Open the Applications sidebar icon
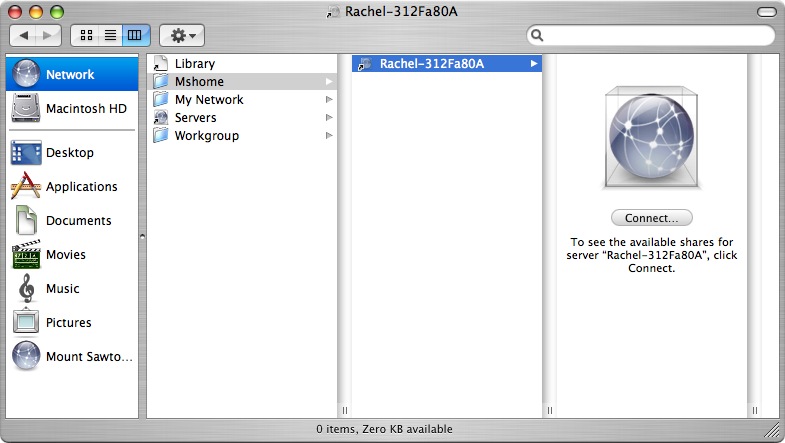The image size is (785, 443). [x=26, y=186]
